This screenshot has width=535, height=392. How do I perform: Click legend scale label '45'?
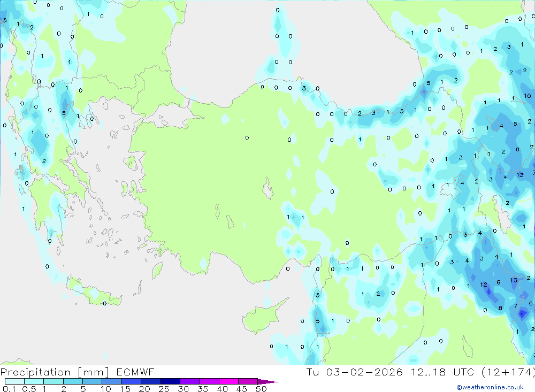tap(242, 389)
